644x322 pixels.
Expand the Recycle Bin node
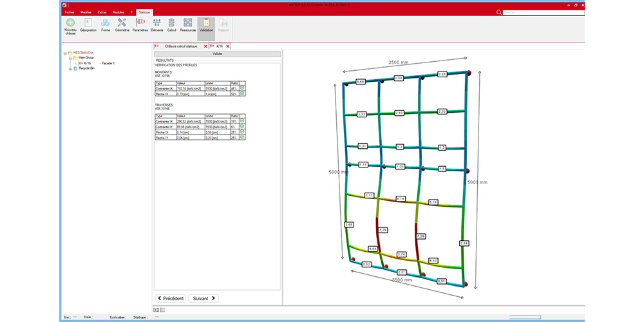point(70,68)
